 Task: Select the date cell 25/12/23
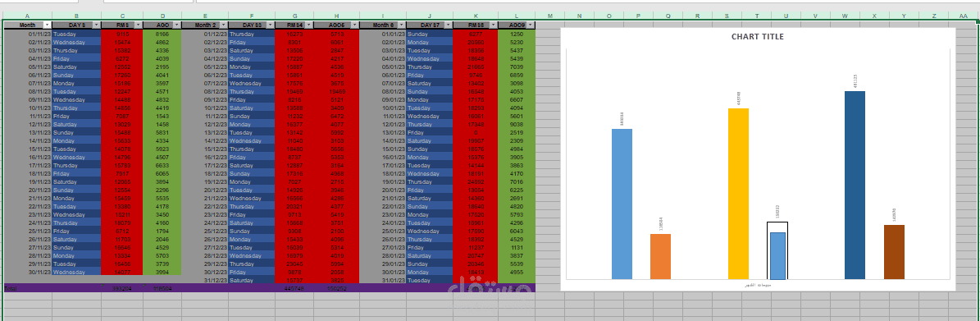[x=204, y=231]
